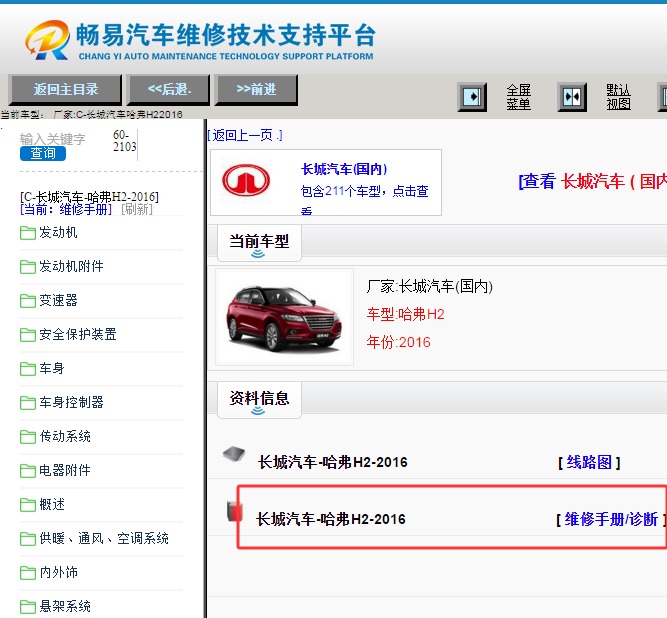667x618 pixels.
Task: Click folder icon beside 变速器
Action: [x=28, y=301]
